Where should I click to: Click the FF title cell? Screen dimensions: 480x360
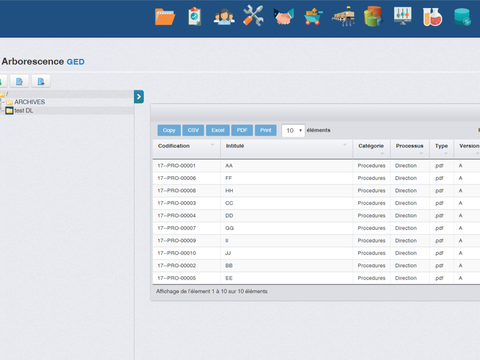[x=287, y=178]
